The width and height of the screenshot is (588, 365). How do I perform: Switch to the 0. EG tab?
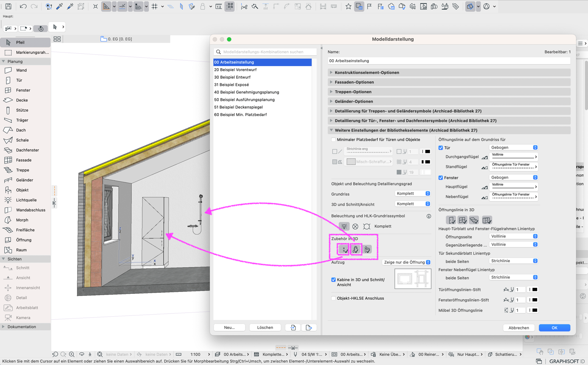[117, 39]
